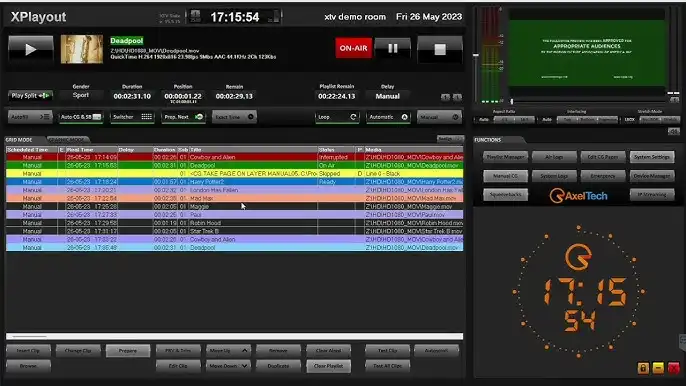This screenshot has height=386, width=686.
Task: Click the Insert Clip button
Action: tap(28, 351)
